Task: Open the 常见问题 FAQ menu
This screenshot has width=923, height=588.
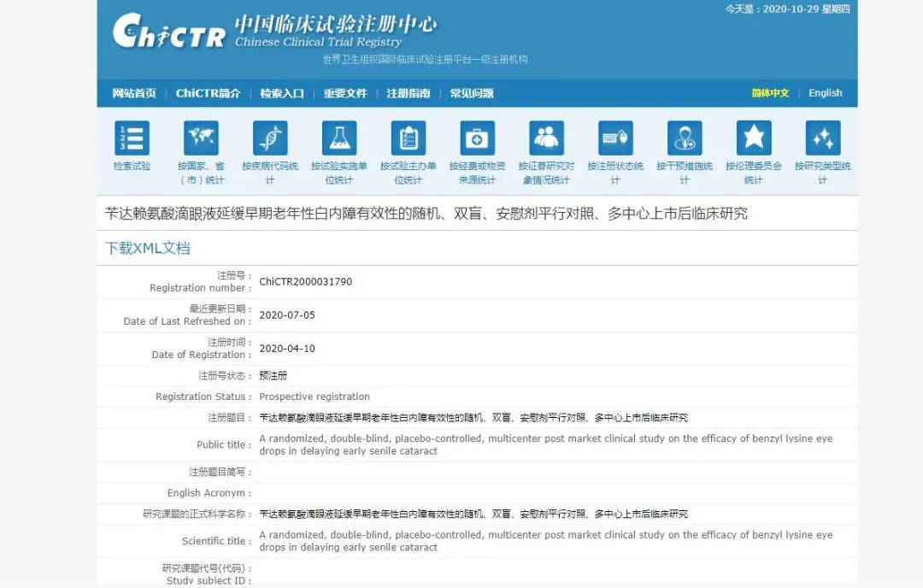Action: [472, 93]
